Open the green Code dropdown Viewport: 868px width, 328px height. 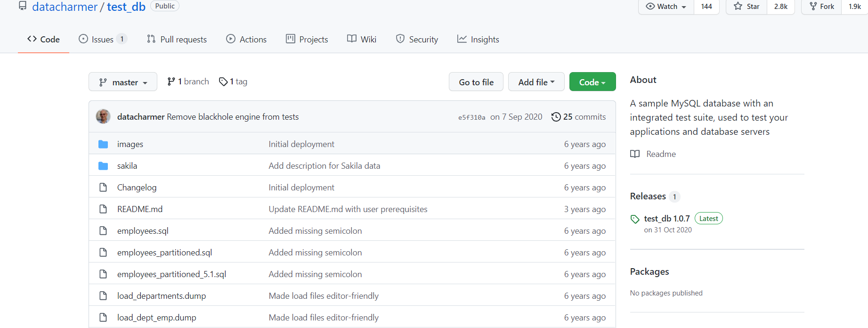click(592, 82)
